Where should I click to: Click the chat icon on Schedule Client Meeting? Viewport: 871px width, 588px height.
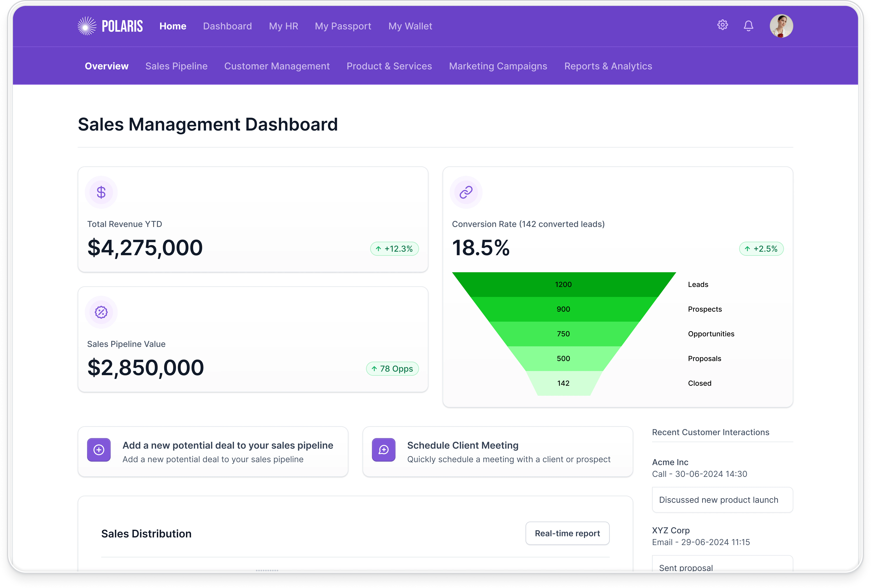[383, 450]
